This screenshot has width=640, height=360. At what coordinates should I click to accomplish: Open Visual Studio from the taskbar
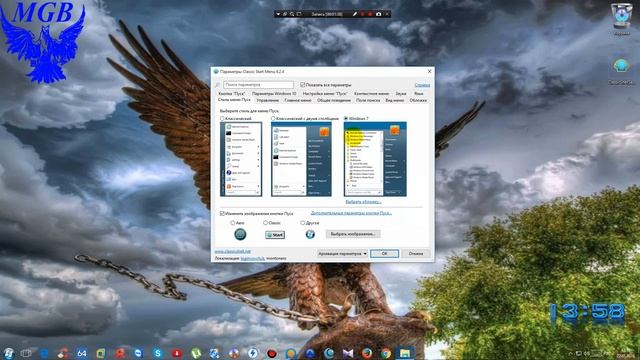tap(348, 353)
